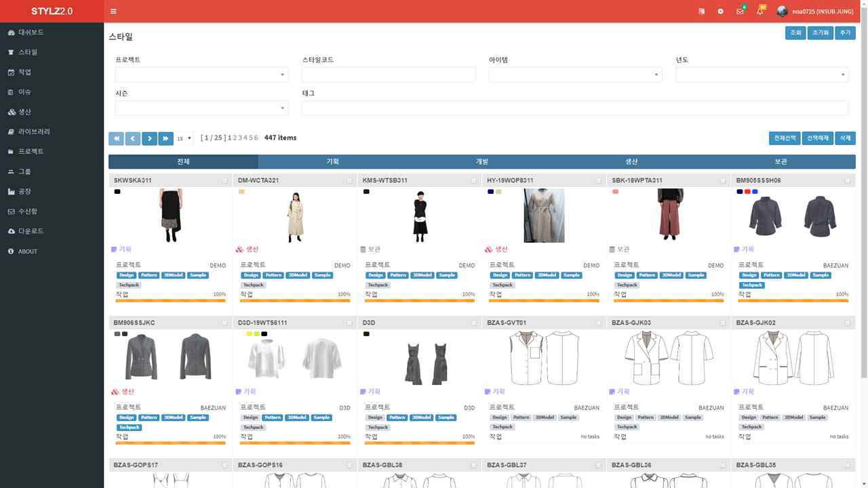Select checkbox on KMS-WTSB311 card
This screenshot has width=868, height=488.
474,181
